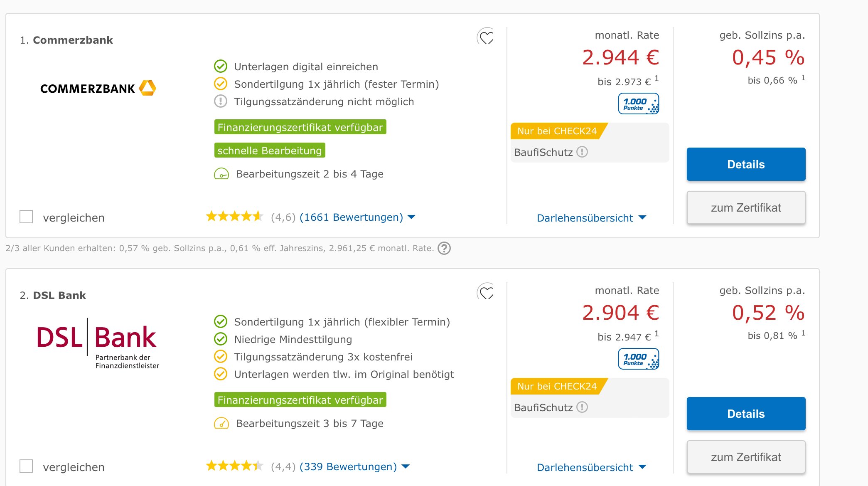
Task: Check the vergleichen box for Commerzbank
Action: click(x=26, y=217)
